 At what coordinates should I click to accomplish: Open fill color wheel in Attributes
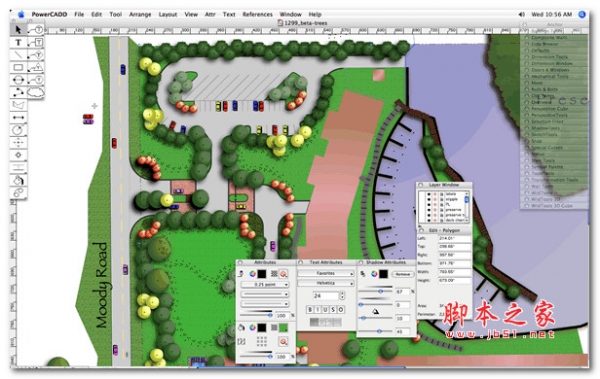252,328
